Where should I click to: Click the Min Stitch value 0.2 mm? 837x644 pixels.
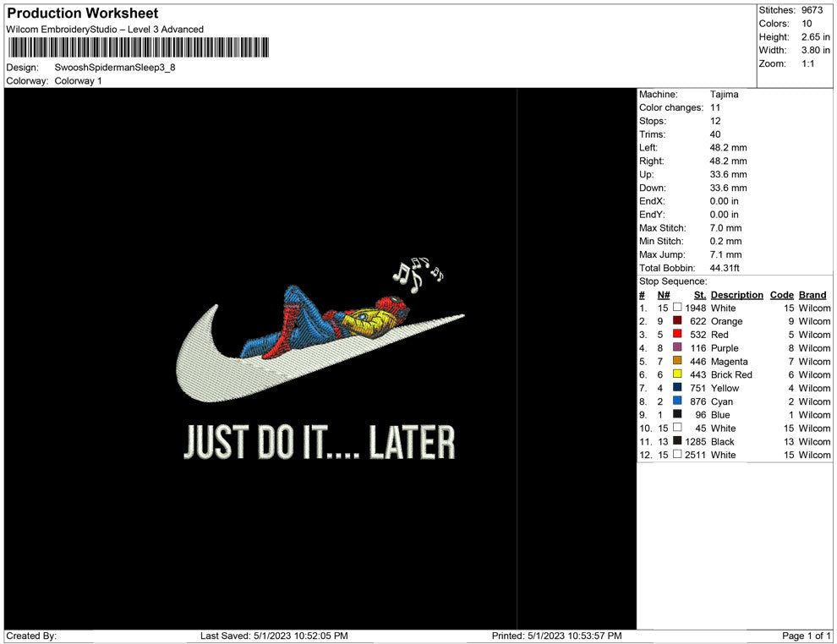[x=725, y=241]
